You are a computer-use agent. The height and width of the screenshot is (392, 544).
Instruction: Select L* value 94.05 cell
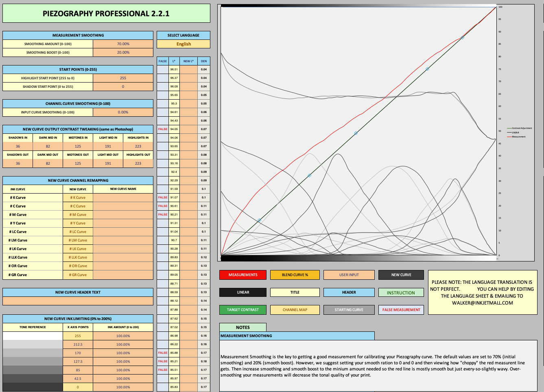174,129
